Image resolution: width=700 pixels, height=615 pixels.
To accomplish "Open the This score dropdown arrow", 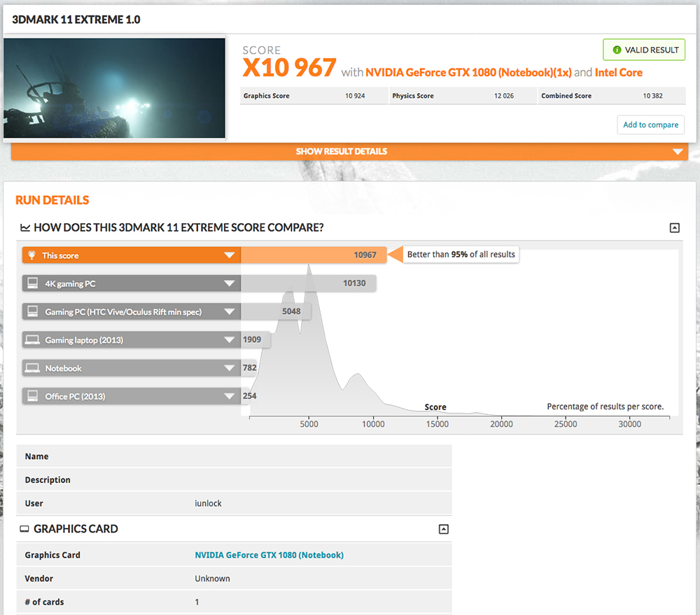I will 229,255.
